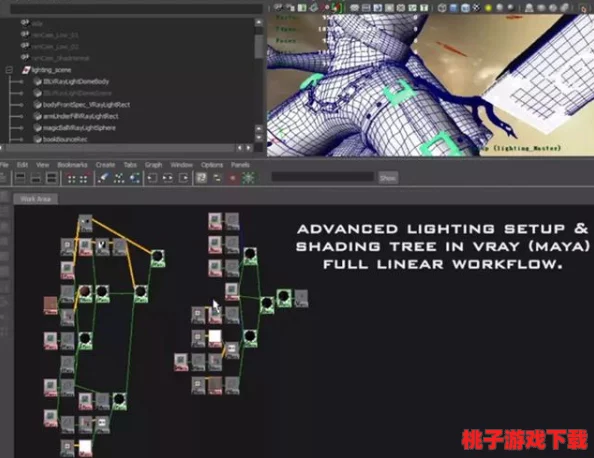Open the Edit menu in Hypershade
Screen dimensions: 594x458
point(22,165)
